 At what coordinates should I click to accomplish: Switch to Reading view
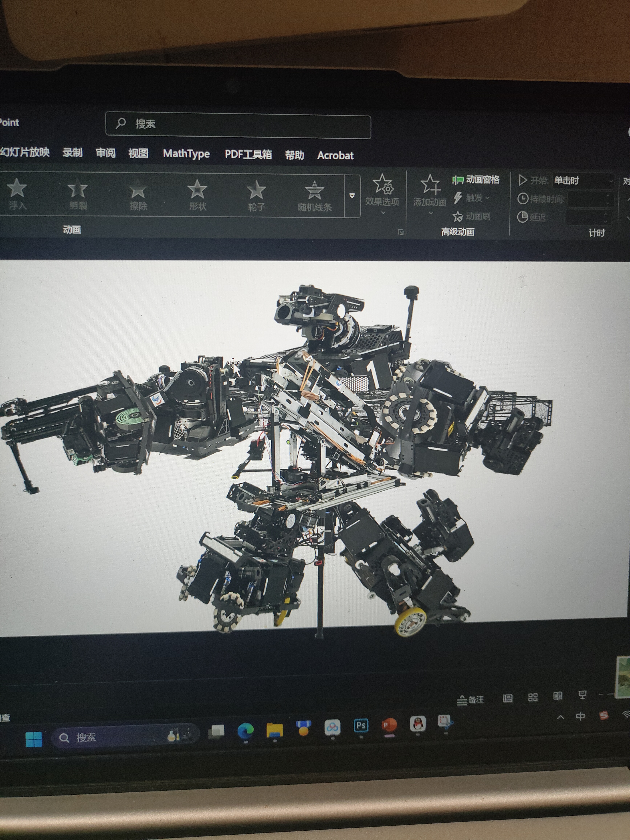[x=558, y=696]
